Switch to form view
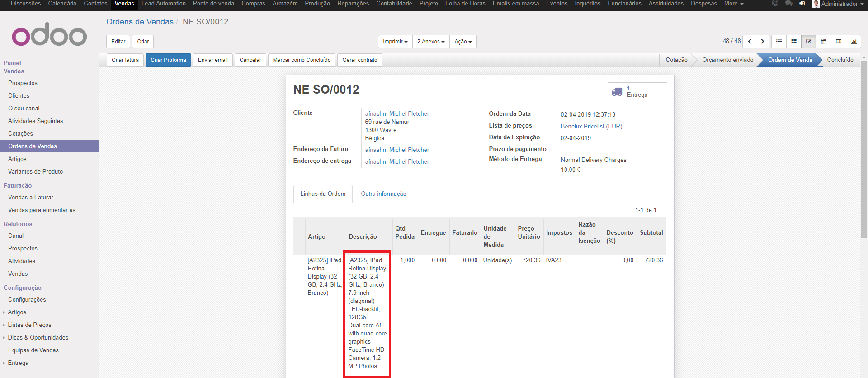The height and width of the screenshot is (378, 868). point(809,42)
